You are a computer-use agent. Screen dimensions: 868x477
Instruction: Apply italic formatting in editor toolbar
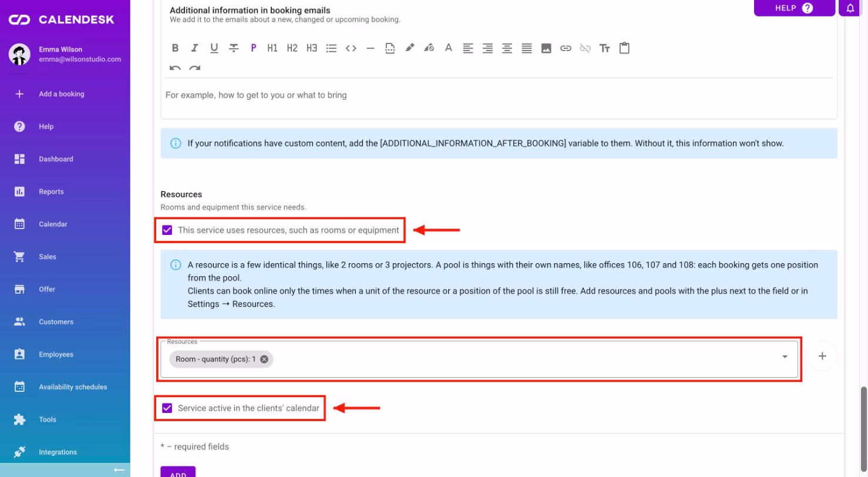tap(194, 48)
